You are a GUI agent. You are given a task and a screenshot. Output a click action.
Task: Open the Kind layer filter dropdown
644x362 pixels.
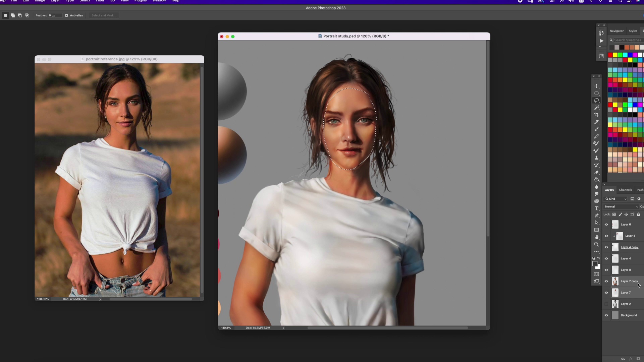[x=616, y=199]
